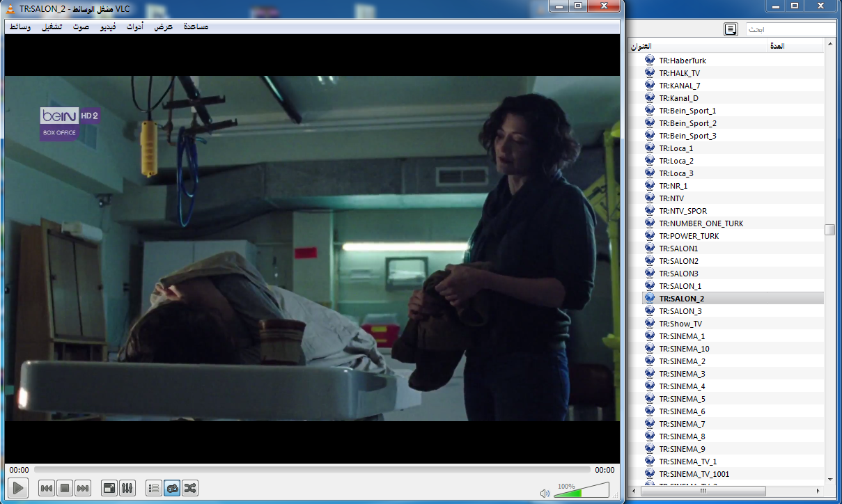This screenshot has height=504, width=842.
Task: Click stream icon beside TR:Loca_2
Action: (x=650, y=161)
